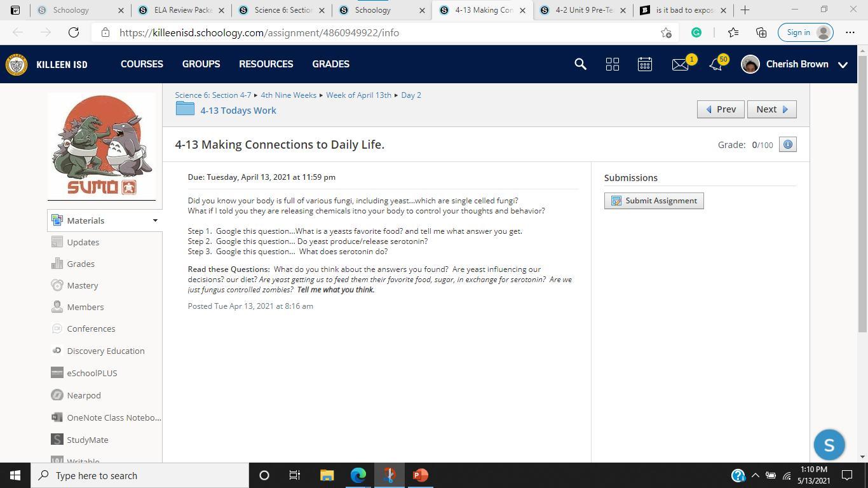The width and height of the screenshot is (868, 488).
Task: Open Week of April 13th breadcrumb link
Action: click(358, 95)
